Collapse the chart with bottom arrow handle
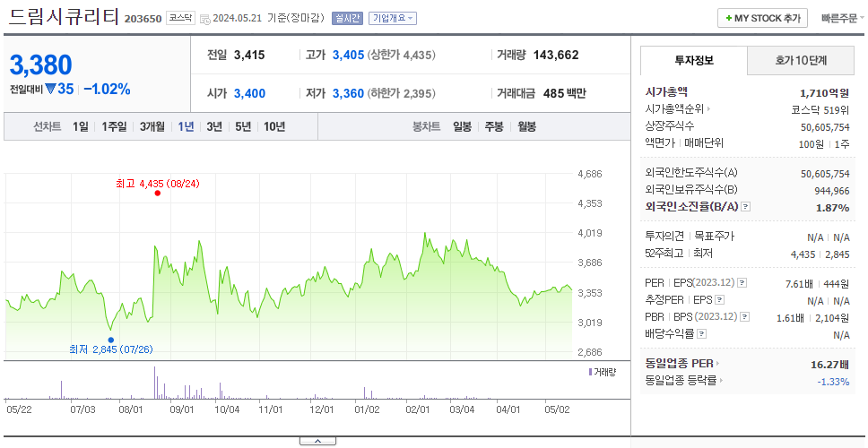 click(317, 442)
